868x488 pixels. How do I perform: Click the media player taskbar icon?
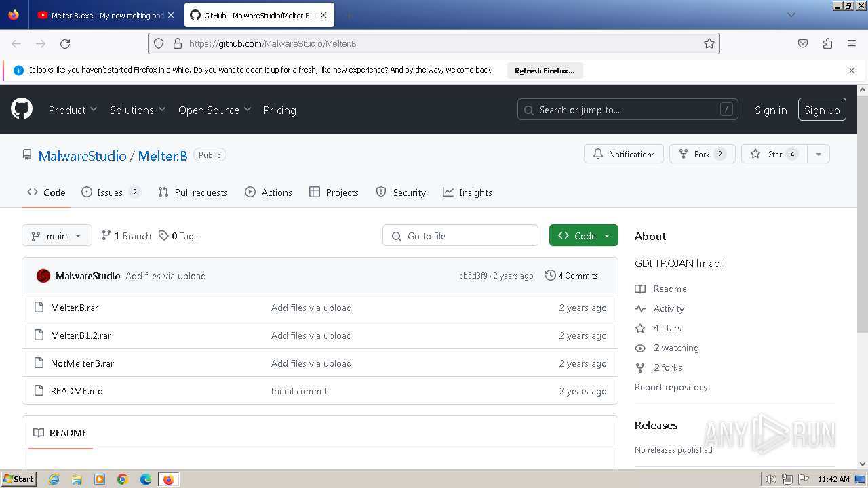click(x=100, y=479)
